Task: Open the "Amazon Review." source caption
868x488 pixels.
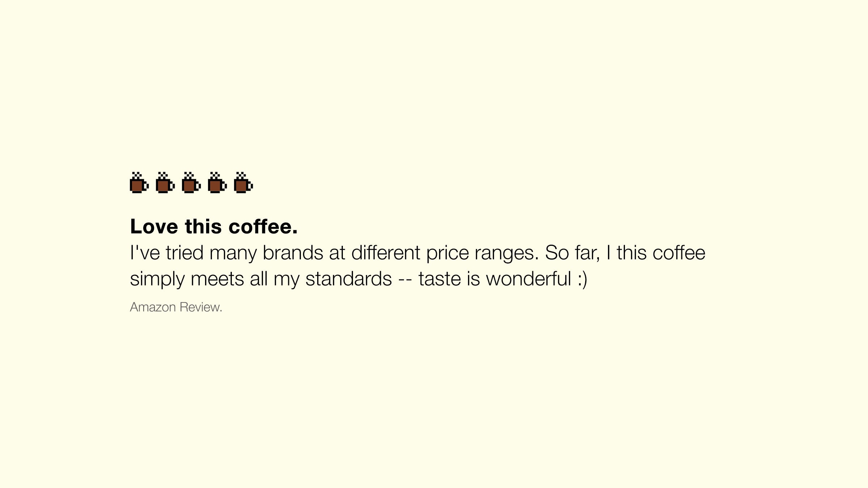Action: point(176,307)
